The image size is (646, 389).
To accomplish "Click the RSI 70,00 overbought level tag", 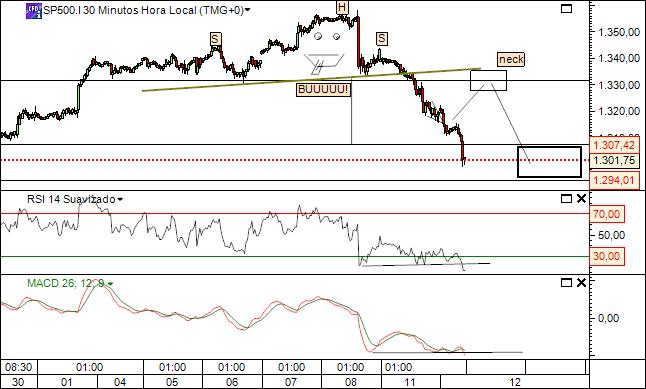I will click(x=606, y=214).
